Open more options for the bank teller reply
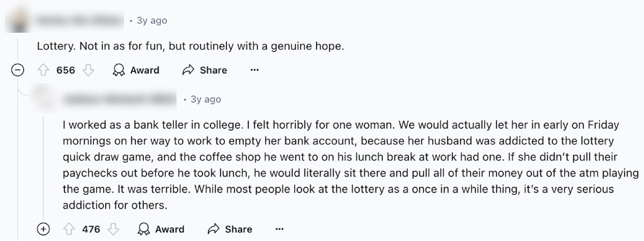The height and width of the screenshot is (241, 644). [279, 229]
